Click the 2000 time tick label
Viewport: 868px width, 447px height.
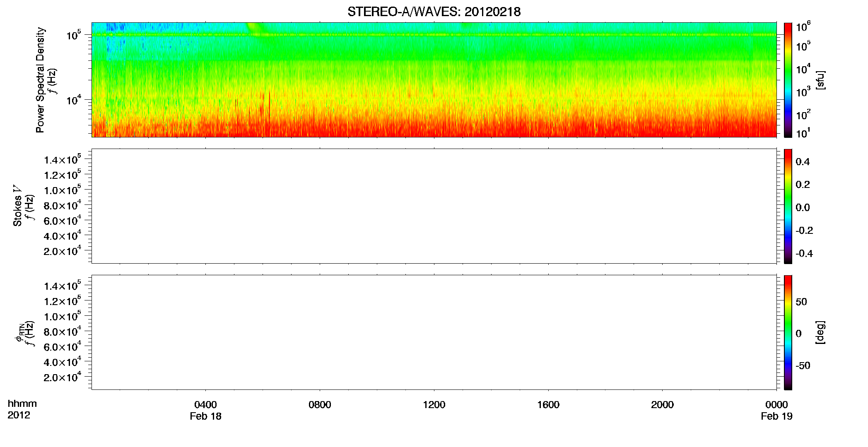[662, 405]
